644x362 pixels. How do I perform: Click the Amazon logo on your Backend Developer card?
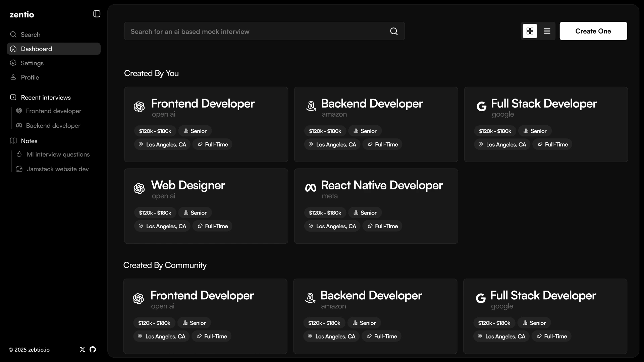point(311,106)
